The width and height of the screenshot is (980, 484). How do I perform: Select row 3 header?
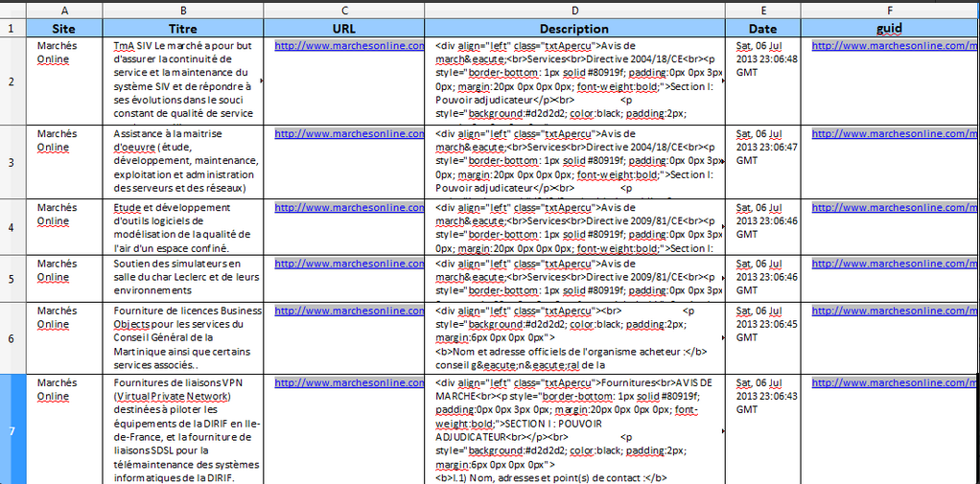12,162
